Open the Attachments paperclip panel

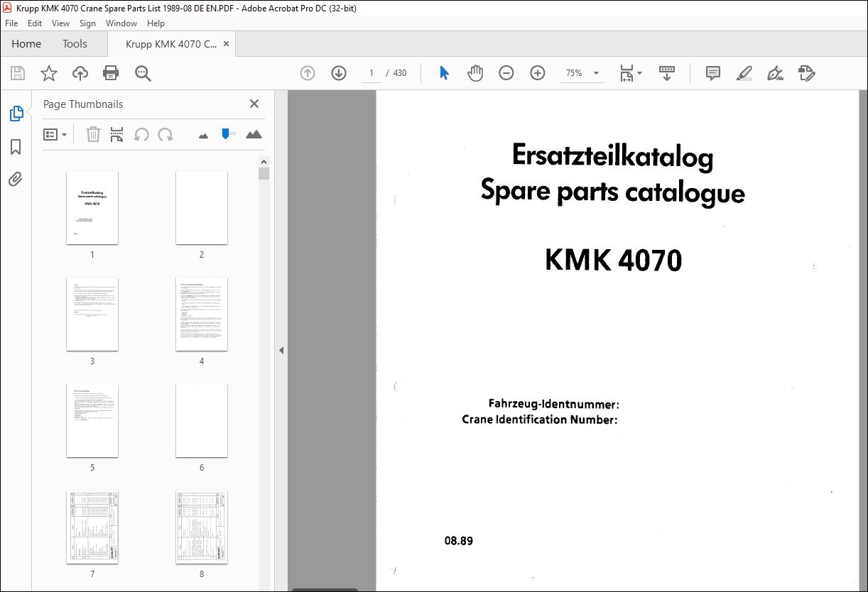[16, 179]
